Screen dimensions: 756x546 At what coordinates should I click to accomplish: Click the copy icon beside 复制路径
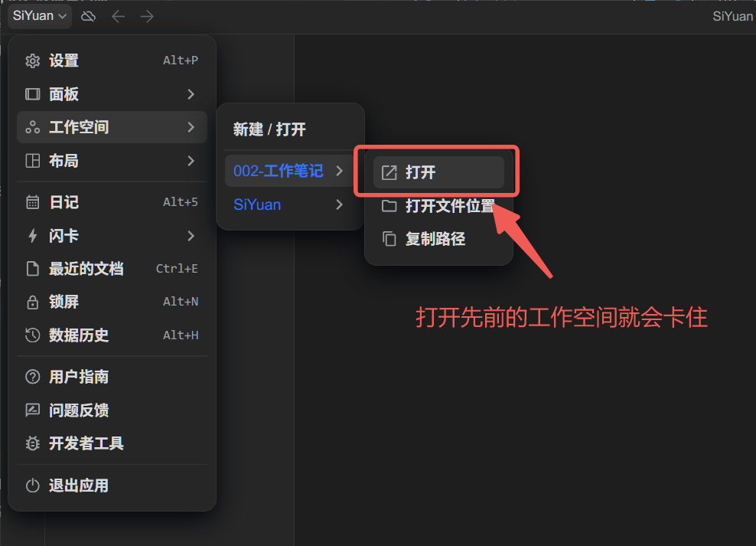389,239
